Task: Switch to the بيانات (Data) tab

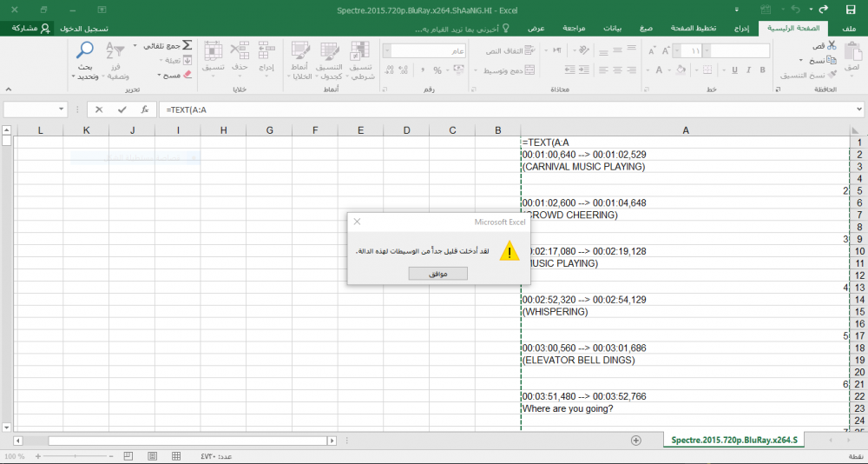Action: coord(612,29)
